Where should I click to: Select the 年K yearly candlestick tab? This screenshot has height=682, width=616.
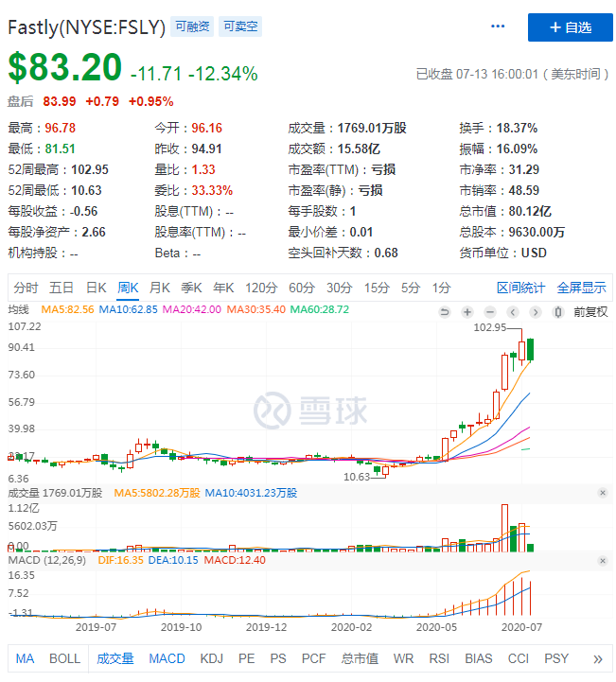click(223, 288)
